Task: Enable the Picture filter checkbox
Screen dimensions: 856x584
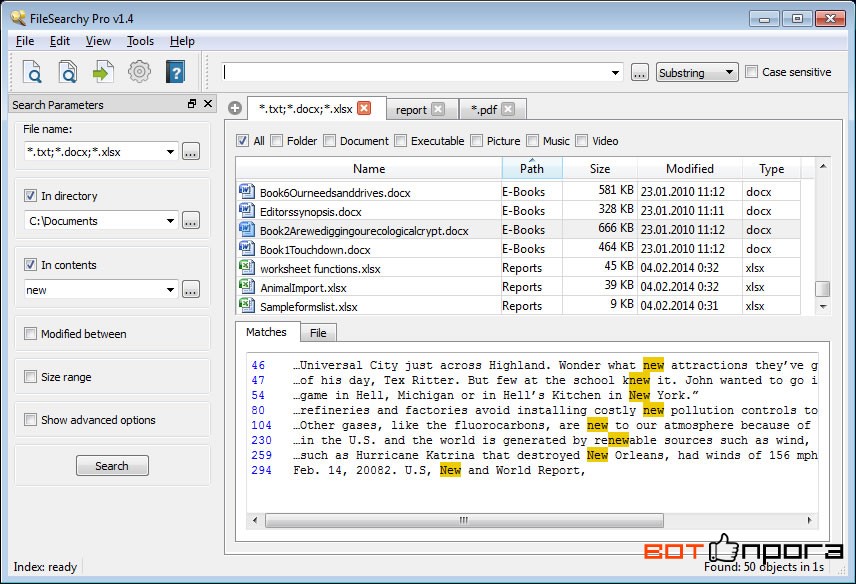Action: [477, 141]
